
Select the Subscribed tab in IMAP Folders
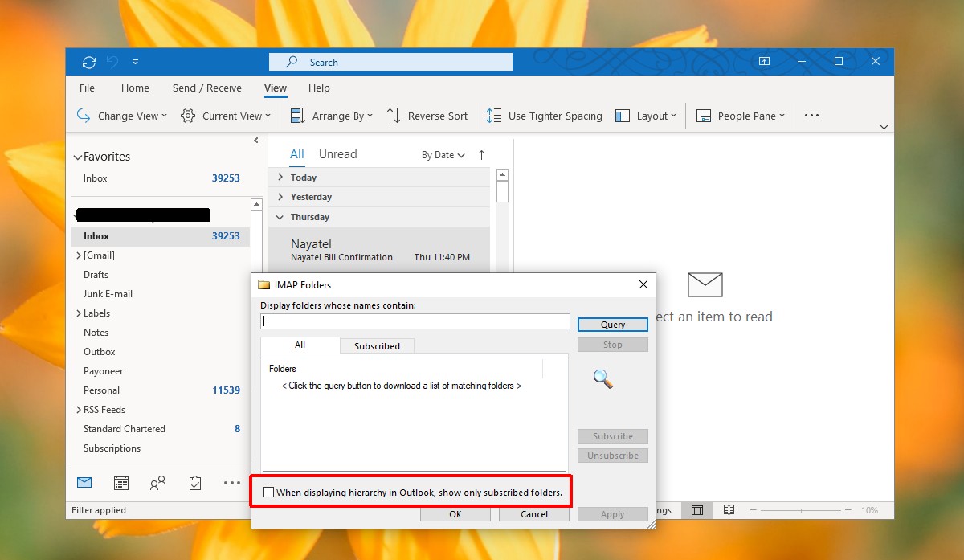(377, 346)
